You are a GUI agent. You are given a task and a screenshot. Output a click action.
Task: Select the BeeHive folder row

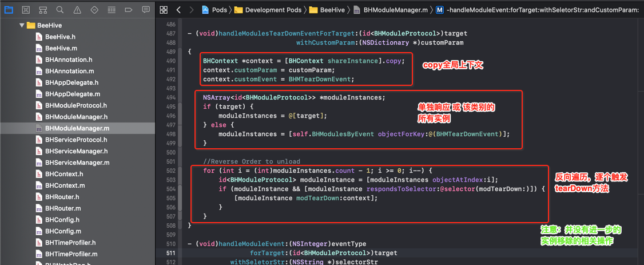tap(78, 26)
